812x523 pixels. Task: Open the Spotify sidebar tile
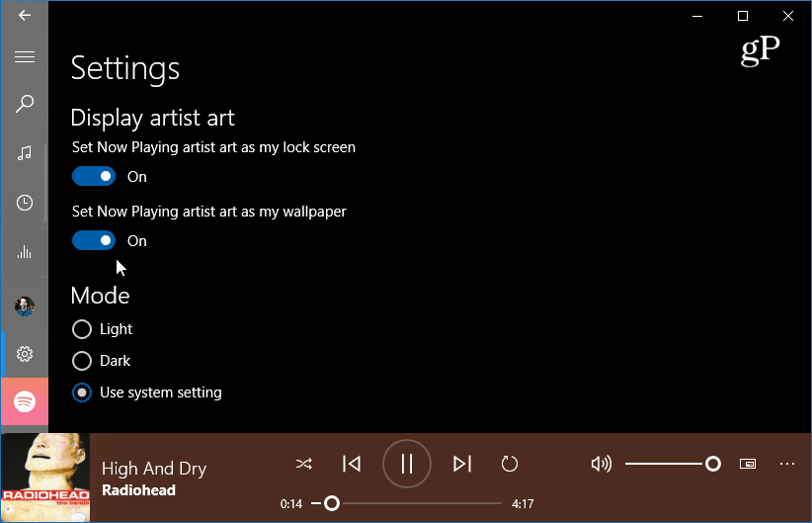pos(25,401)
